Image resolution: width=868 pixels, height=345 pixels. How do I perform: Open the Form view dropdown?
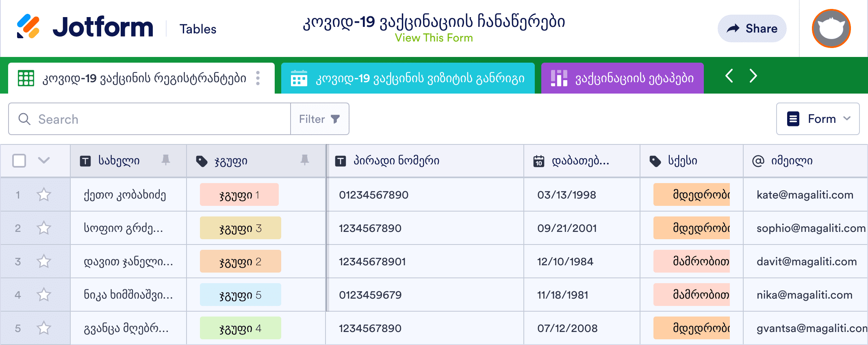pos(818,119)
